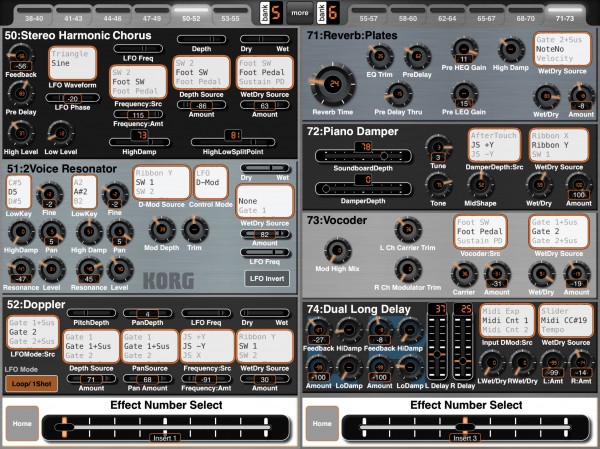Viewport: 600px width, 449px height.
Task: Click the more button between banks
Action: (300, 13)
